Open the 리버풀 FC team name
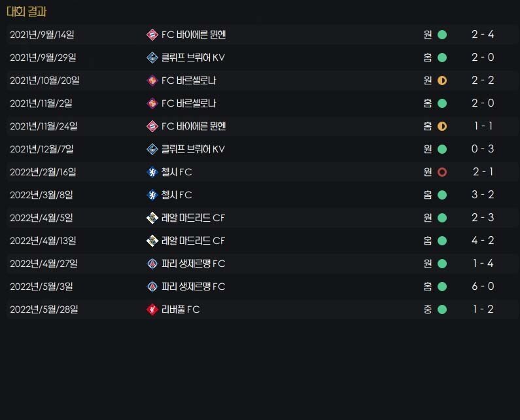This screenshot has width=520, height=420. click(181, 309)
